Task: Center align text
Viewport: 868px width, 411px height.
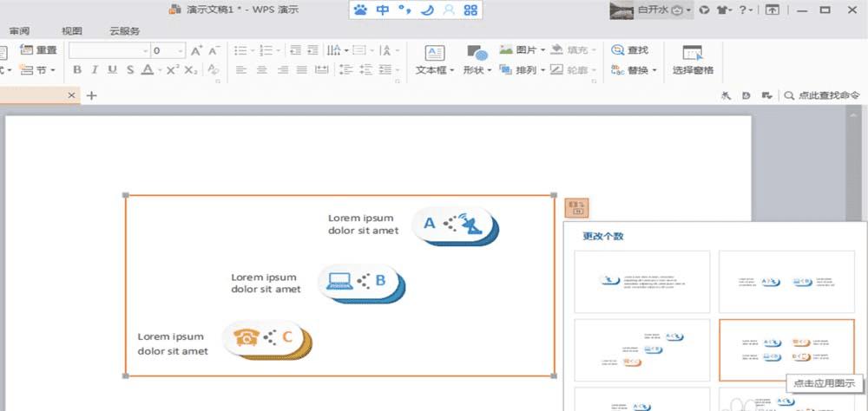Action: click(x=262, y=69)
